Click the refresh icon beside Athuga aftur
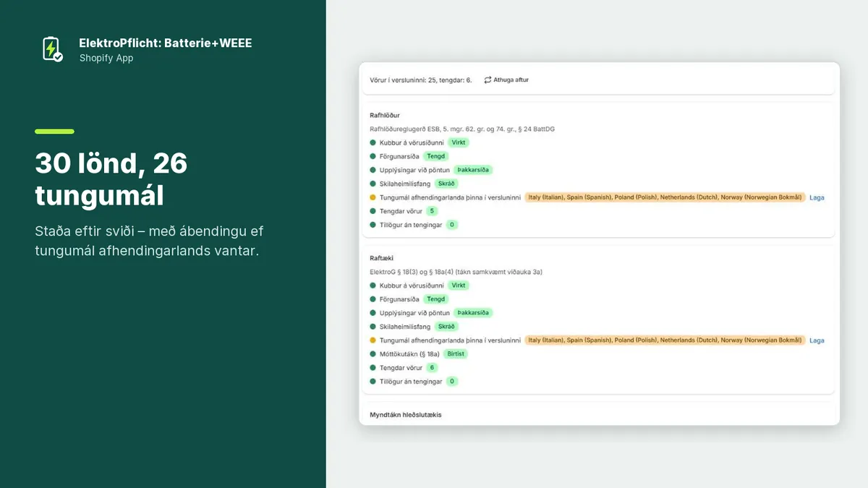 [x=488, y=80]
